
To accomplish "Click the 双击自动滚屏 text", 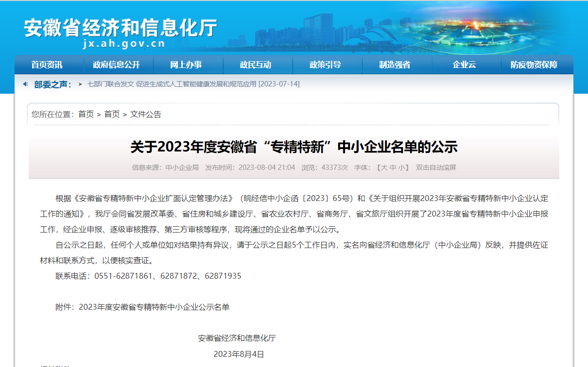I will [x=436, y=167].
